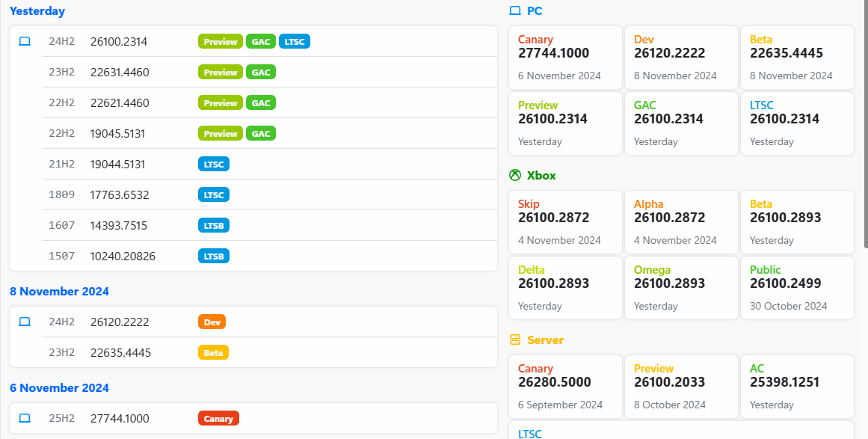Click GAC badge on the 22631.4460 row
Viewport: 868px width, 439px height.
point(261,72)
